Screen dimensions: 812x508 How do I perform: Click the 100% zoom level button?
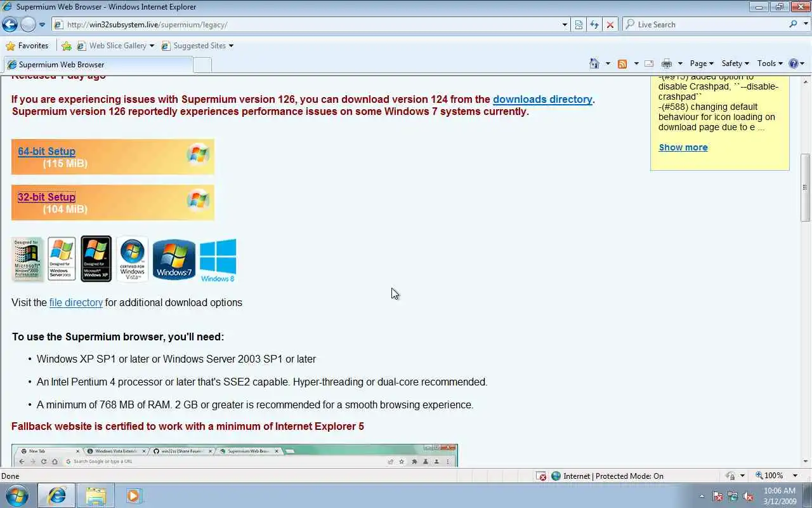(x=768, y=476)
